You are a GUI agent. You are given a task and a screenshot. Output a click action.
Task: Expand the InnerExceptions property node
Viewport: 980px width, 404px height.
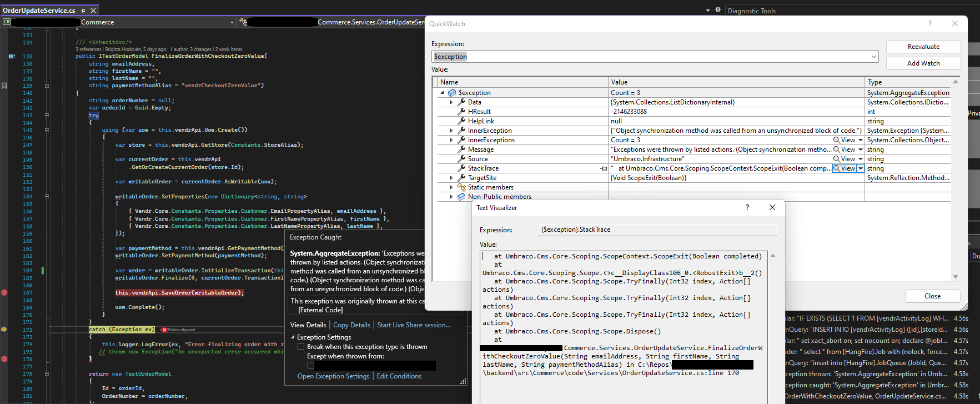click(x=451, y=140)
